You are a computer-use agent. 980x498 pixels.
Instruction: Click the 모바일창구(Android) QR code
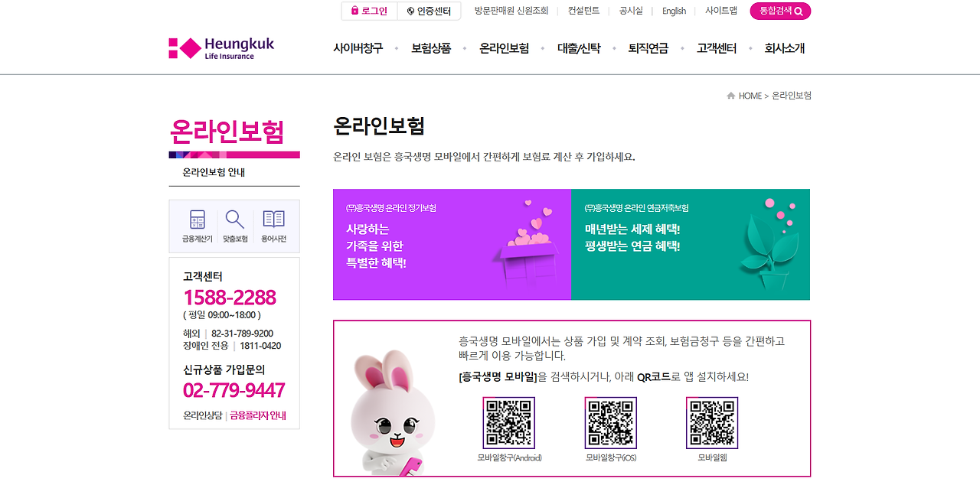pyautogui.click(x=509, y=422)
